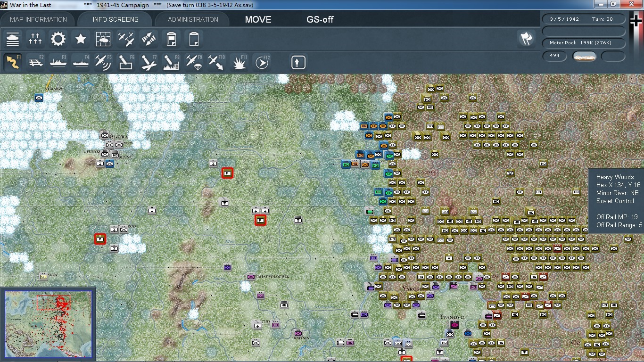Image resolution: width=644 pixels, height=362 pixels.
Task: Switch to the ADMINISTRATION tab
Action: pyautogui.click(x=193, y=19)
